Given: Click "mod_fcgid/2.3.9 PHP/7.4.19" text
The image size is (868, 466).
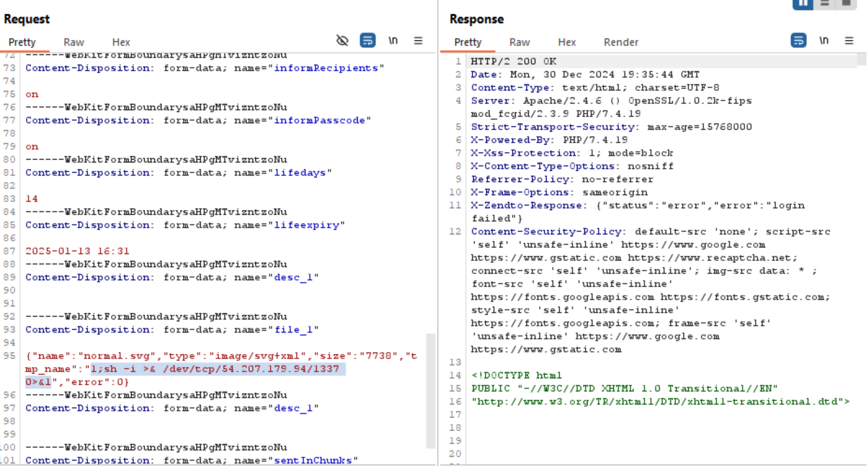Looking at the screenshot, I should [x=556, y=113].
